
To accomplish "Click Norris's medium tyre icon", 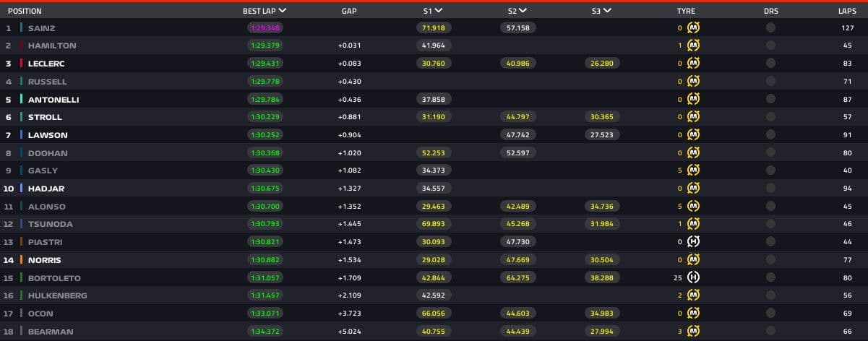I will tap(693, 260).
